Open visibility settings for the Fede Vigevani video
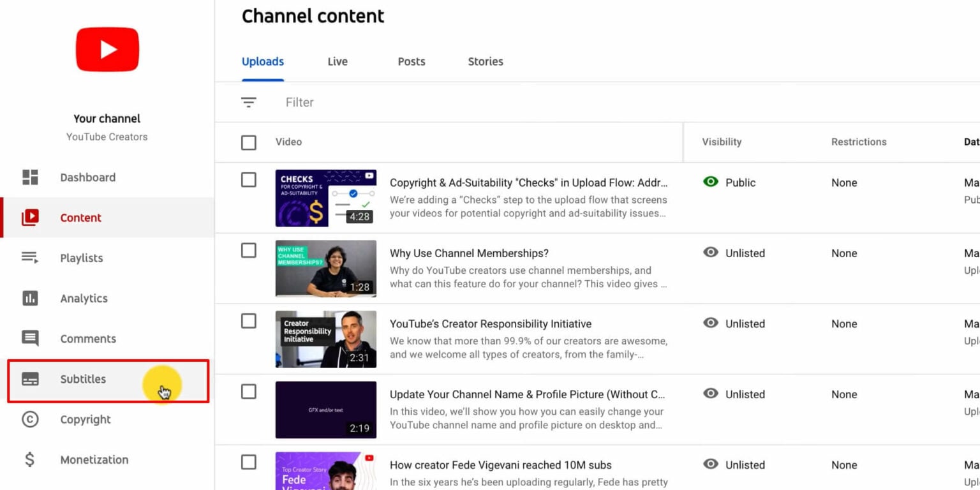Viewport: 980px width, 490px height. 710,465
